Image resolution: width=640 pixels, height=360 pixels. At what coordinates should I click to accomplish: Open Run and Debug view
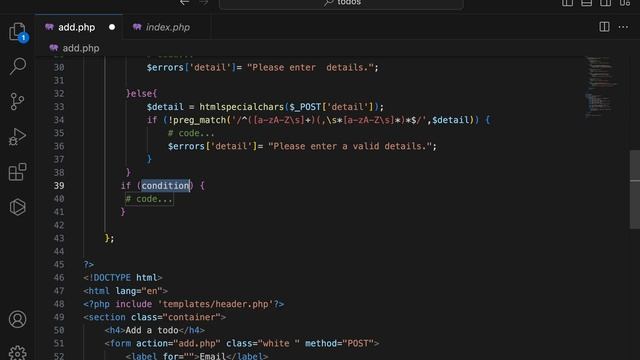pos(18,137)
